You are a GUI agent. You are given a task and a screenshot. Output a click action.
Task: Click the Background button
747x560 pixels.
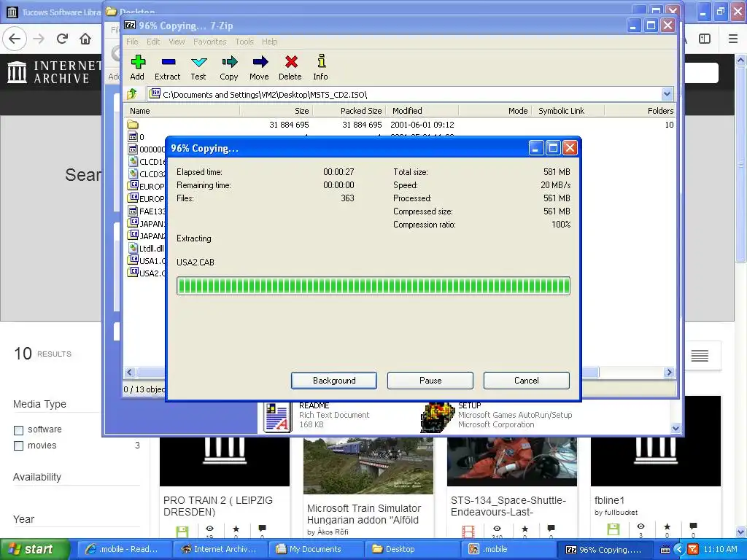pos(334,381)
